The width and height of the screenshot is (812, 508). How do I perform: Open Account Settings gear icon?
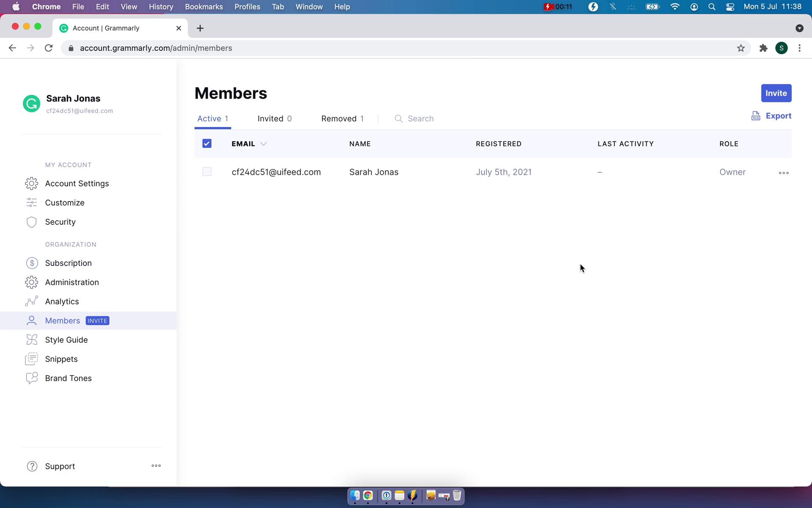[x=32, y=183]
